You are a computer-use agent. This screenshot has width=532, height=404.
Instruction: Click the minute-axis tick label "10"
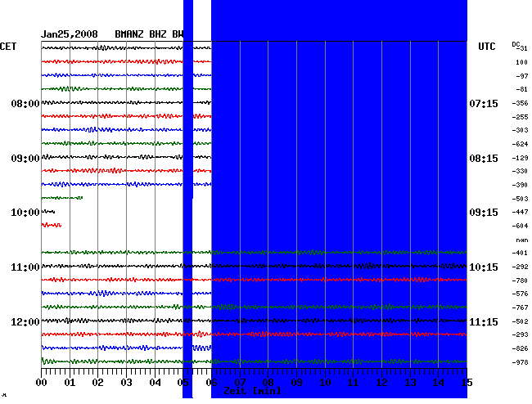pos(325,383)
